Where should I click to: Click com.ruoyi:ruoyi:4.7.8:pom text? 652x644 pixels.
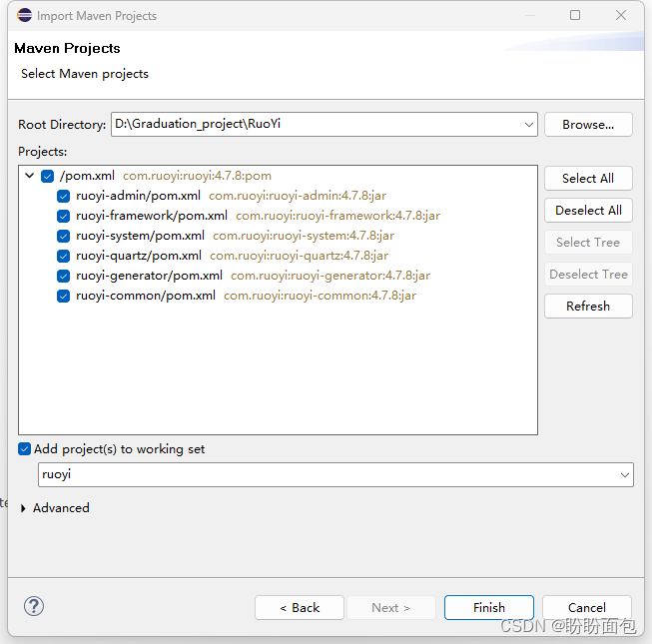click(197, 176)
